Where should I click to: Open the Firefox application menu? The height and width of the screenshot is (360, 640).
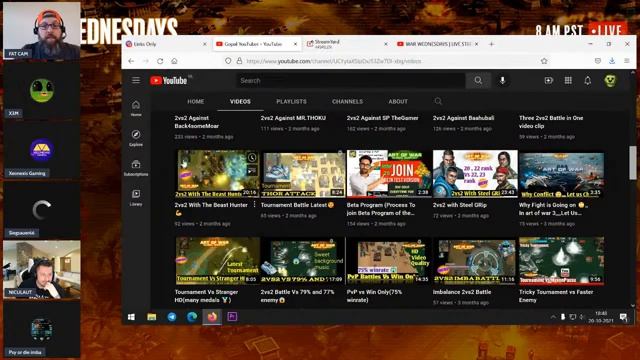[x=627, y=61]
